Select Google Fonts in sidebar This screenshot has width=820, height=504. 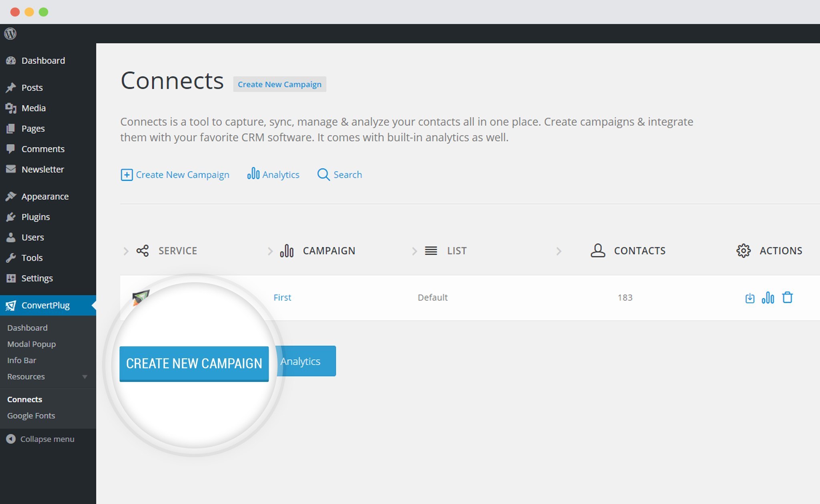[x=31, y=415]
